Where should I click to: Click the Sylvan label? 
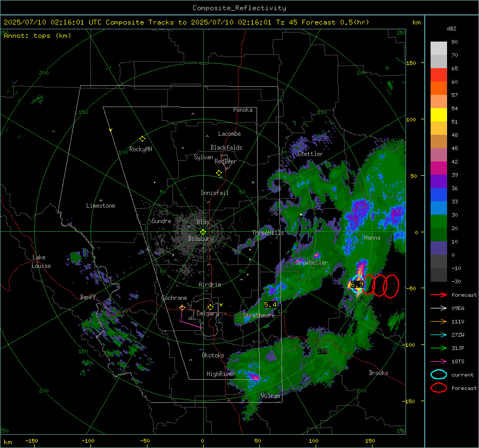[203, 157]
